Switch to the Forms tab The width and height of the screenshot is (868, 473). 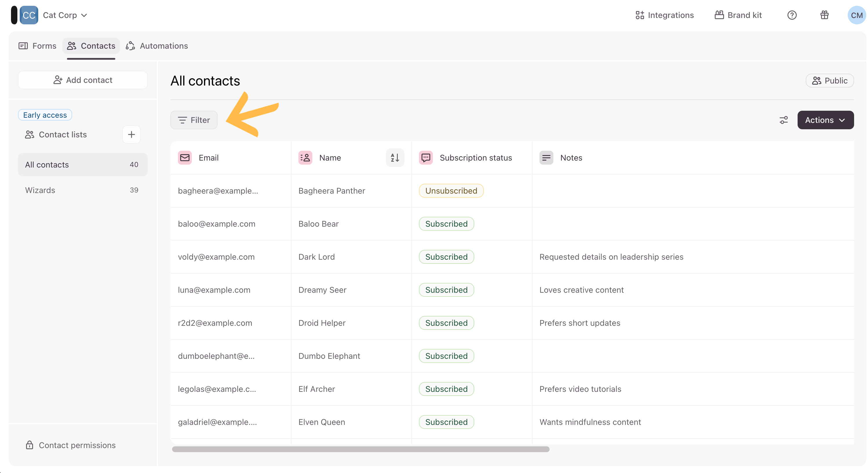(x=37, y=46)
